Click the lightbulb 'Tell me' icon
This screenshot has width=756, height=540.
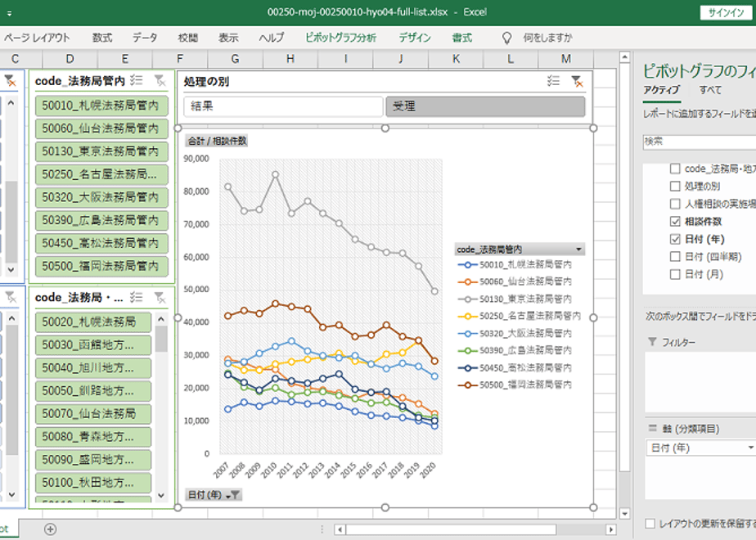506,38
